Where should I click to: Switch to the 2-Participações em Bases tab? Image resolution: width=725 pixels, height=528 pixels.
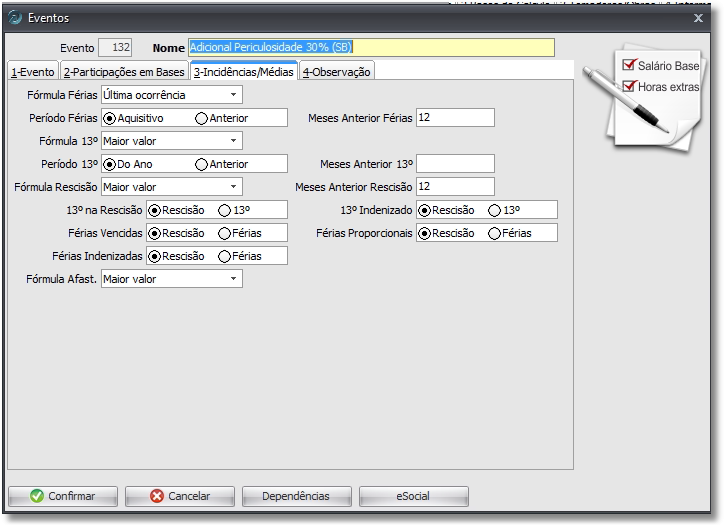coord(124,72)
